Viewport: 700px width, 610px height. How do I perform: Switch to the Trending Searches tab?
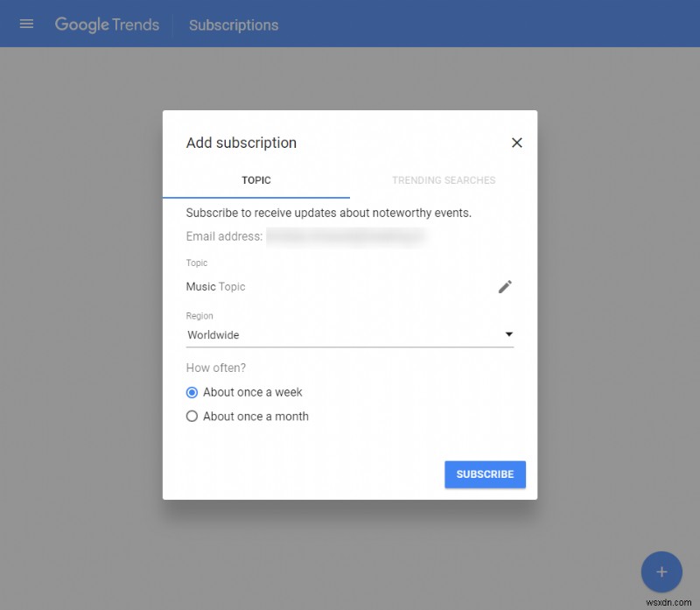click(x=444, y=180)
